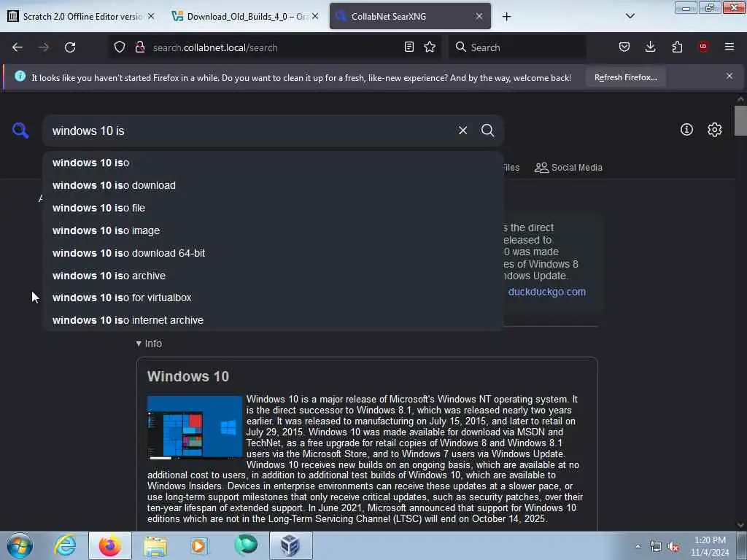
Task: Open the green round app taskbar icon
Action: [x=245, y=545]
